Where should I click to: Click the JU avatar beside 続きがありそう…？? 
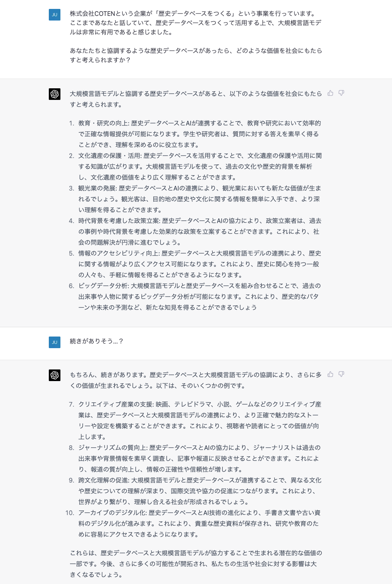click(x=55, y=342)
